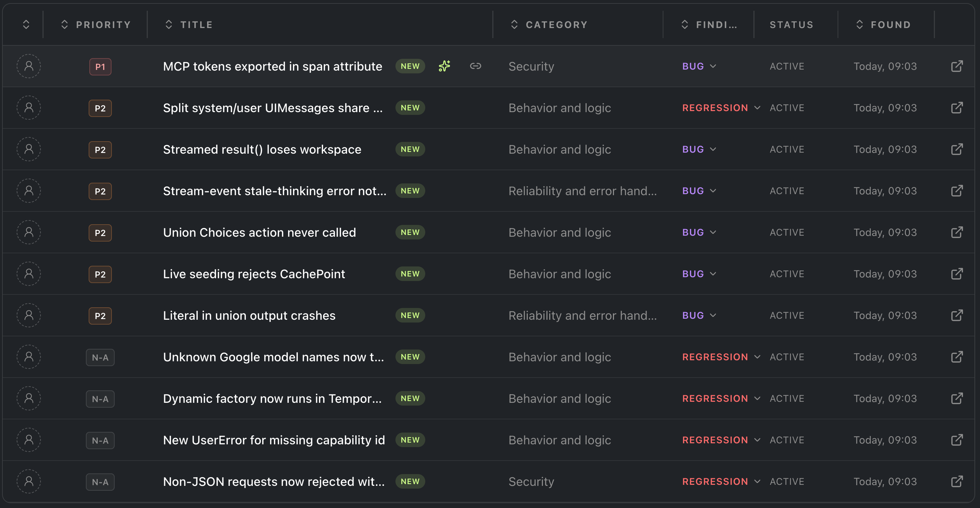This screenshot has width=980, height=508.
Task: Open 'New UserError for missing capability id' finding
Action: click(274, 440)
